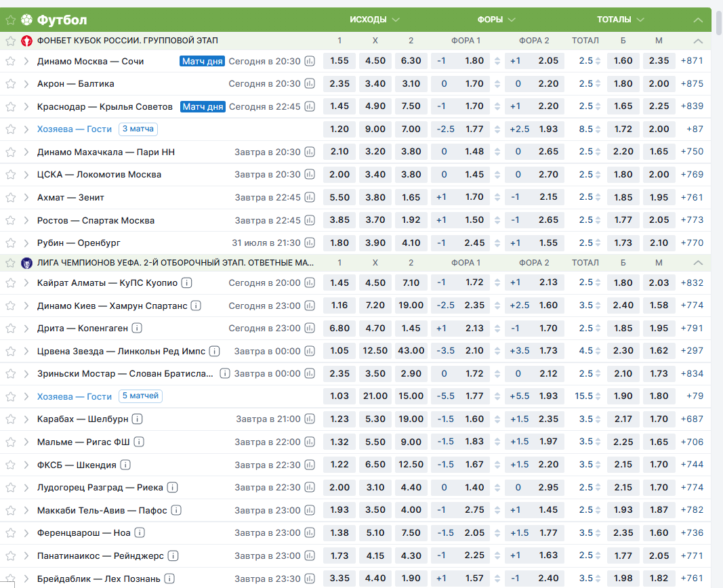Show info icon for Маккаби Тель-Авив — Пафос

point(176,510)
